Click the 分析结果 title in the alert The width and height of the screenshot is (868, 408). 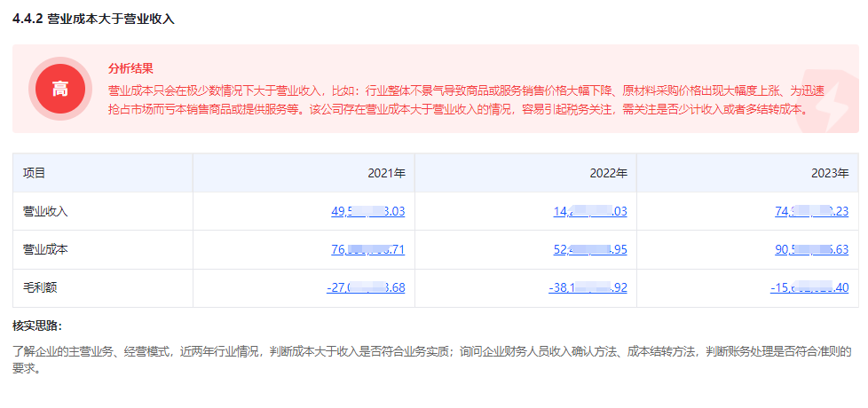130,68
